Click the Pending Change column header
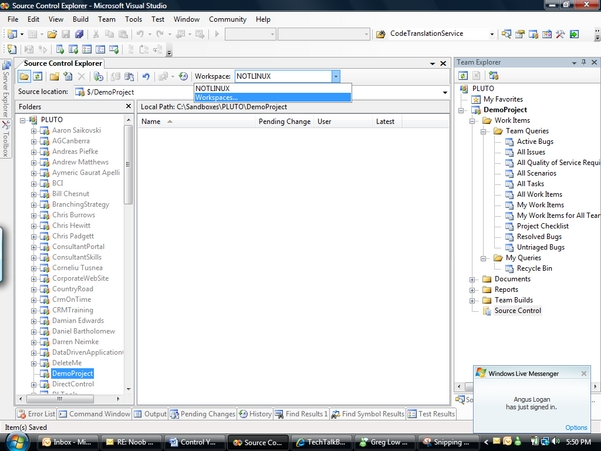Screen dimensions: 601x451 click(x=284, y=121)
